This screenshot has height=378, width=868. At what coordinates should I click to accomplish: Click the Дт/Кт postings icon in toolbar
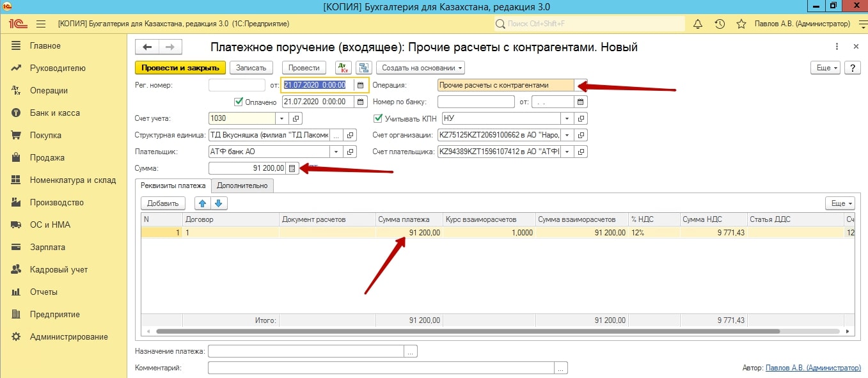[x=343, y=68]
